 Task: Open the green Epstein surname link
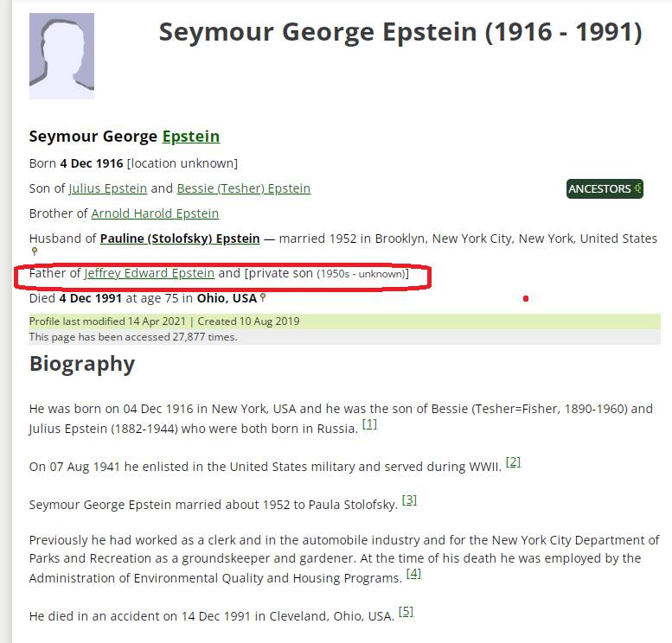190,137
